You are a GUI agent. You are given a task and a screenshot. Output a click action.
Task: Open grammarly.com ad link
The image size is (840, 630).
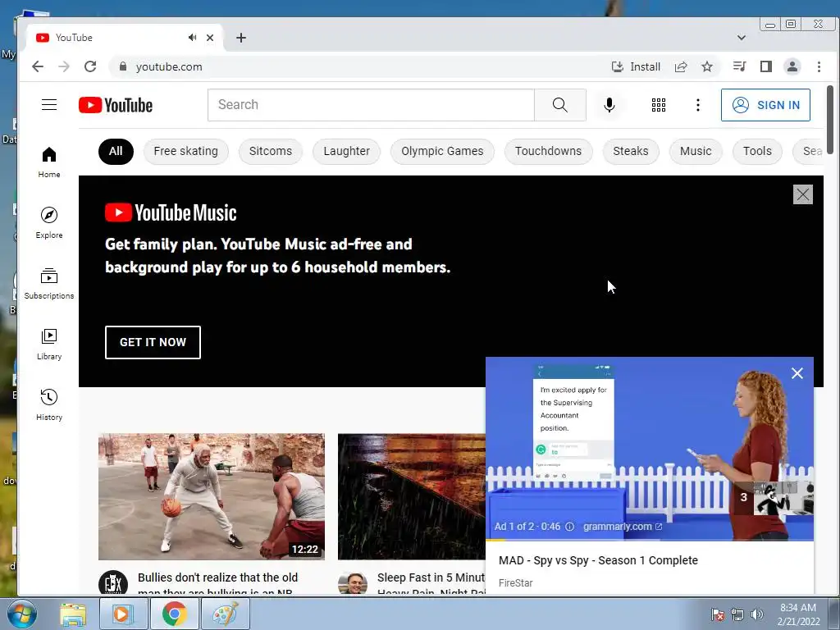point(623,527)
